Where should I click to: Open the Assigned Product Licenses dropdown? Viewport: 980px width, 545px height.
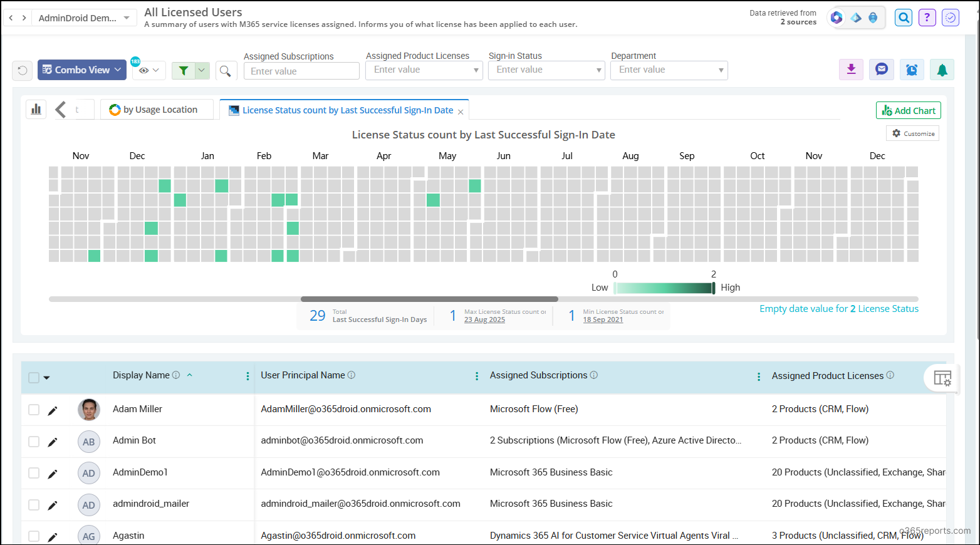click(x=424, y=70)
